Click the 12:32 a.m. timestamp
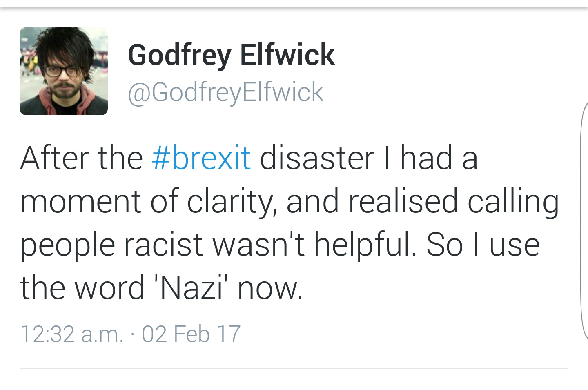588x390 pixels. tap(71, 334)
